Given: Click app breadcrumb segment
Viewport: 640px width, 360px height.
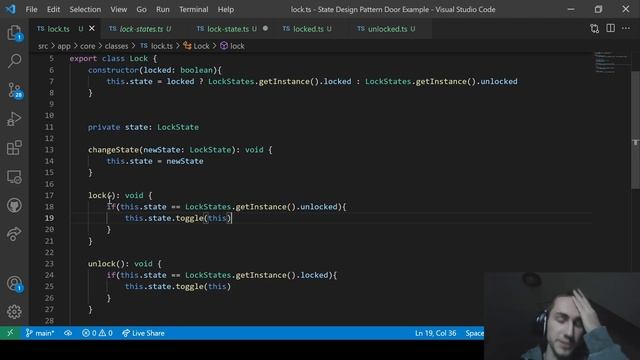Looking at the screenshot, I should click(x=64, y=46).
